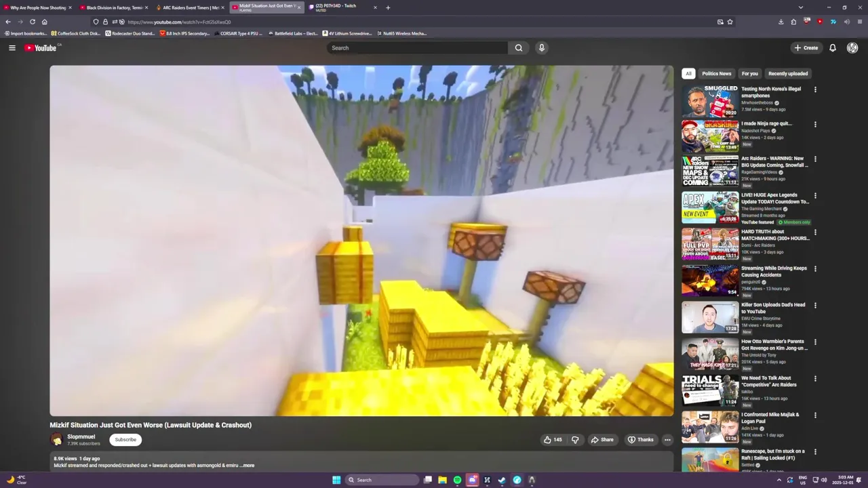The width and height of the screenshot is (868, 488).
Task: Open YouTube notifications bell
Action: pyautogui.click(x=832, y=47)
